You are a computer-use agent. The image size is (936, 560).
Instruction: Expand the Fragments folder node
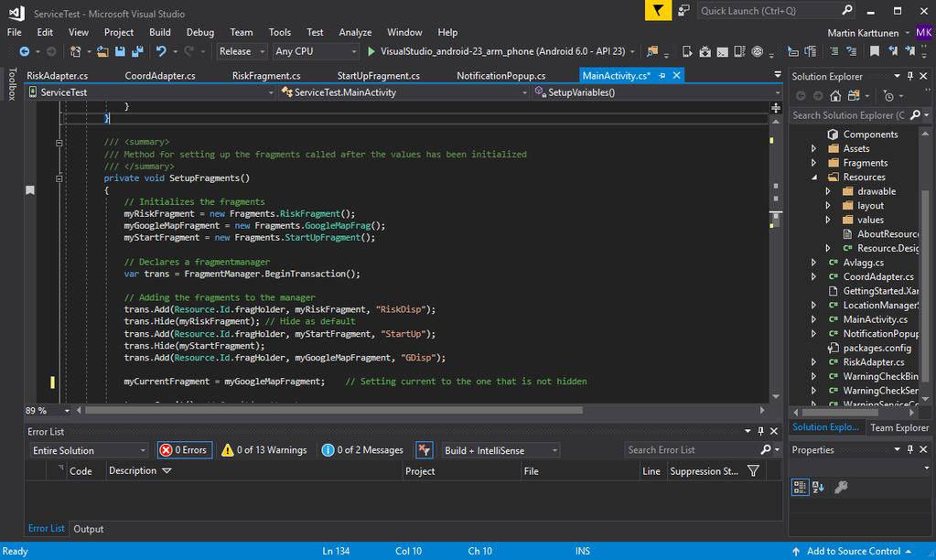(x=813, y=163)
